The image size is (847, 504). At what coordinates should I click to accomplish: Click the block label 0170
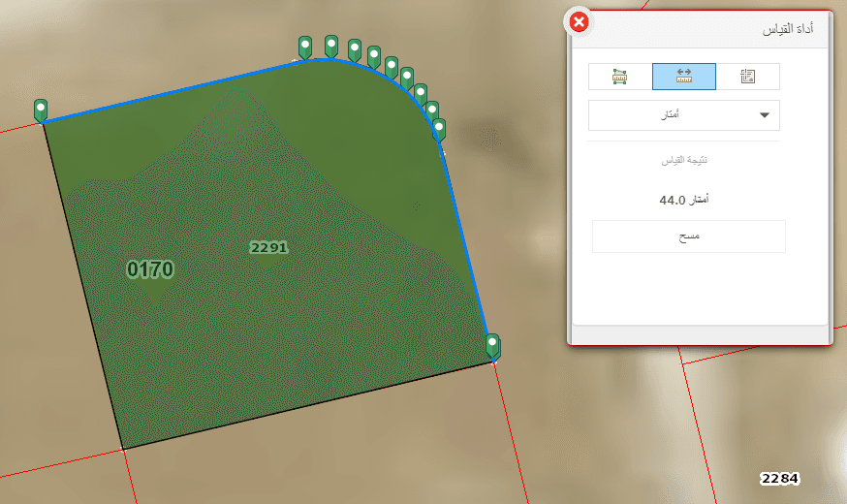click(150, 269)
